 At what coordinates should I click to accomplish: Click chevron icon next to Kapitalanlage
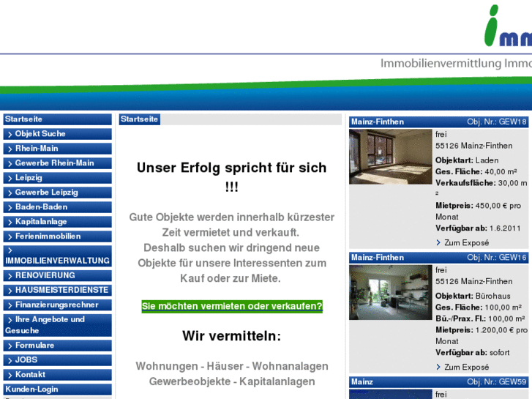pos(10,222)
